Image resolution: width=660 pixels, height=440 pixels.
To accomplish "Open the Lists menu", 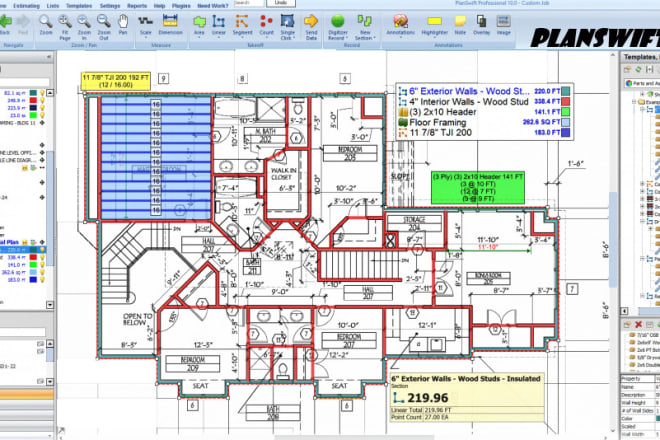I will (x=53, y=6).
